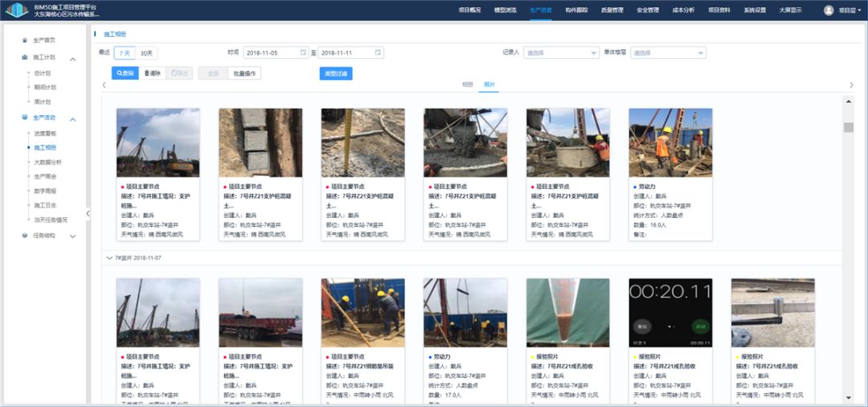868x407 pixels.
Task: Collapse the sidebar with the left arrow handle
Action: pos(88,213)
